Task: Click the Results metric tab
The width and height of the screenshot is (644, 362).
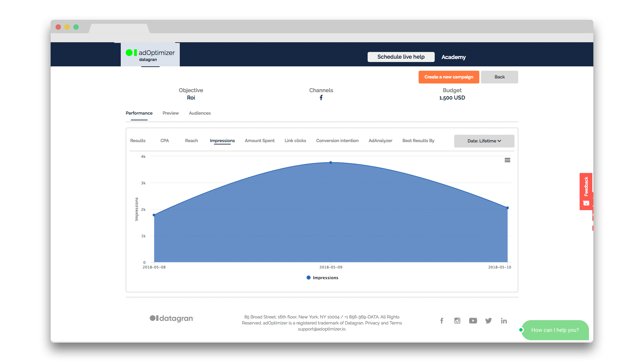Action: point(138,140)
